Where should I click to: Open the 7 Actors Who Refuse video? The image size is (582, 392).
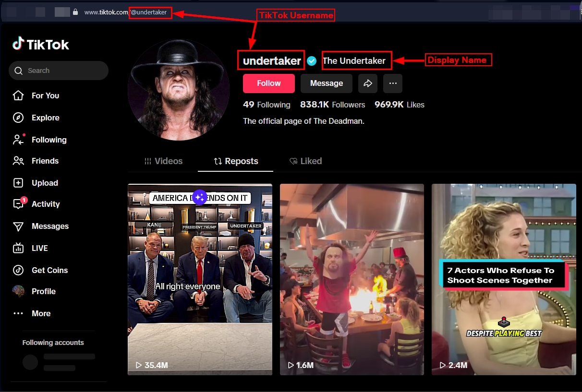504,279
